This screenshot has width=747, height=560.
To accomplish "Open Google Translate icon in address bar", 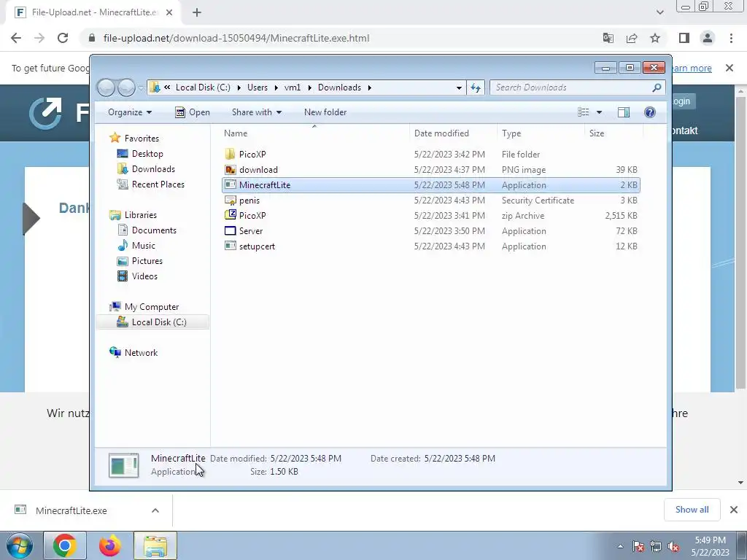I will [x=608, y=38].
